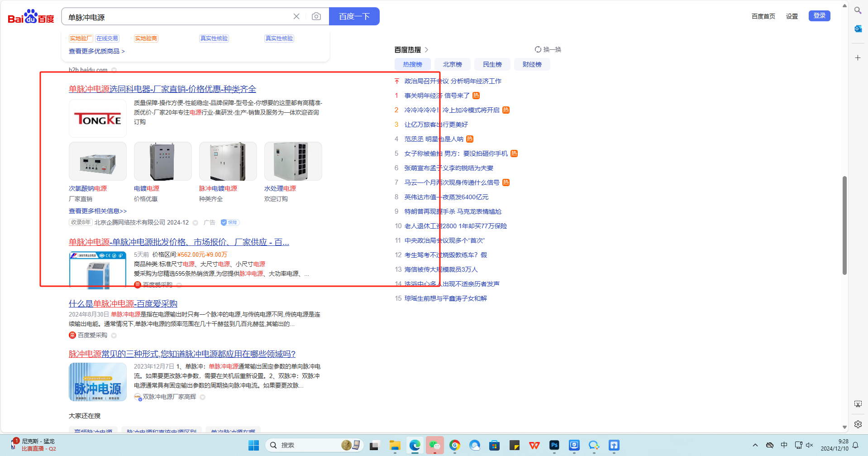The image size is (868, 456).
Task: Switch to the 热搜榜 tab
Action: (413, 64)
